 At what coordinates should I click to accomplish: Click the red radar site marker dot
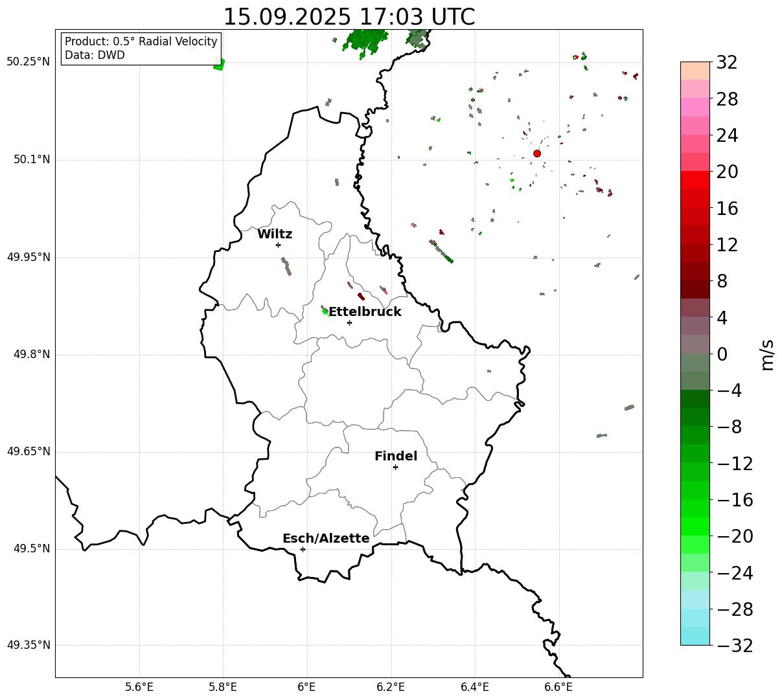[537, 153]
